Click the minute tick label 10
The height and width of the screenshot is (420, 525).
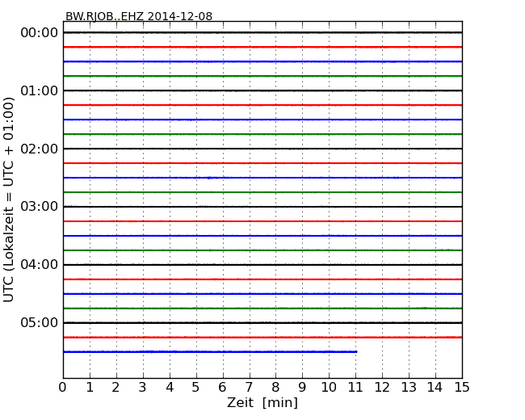329,388
